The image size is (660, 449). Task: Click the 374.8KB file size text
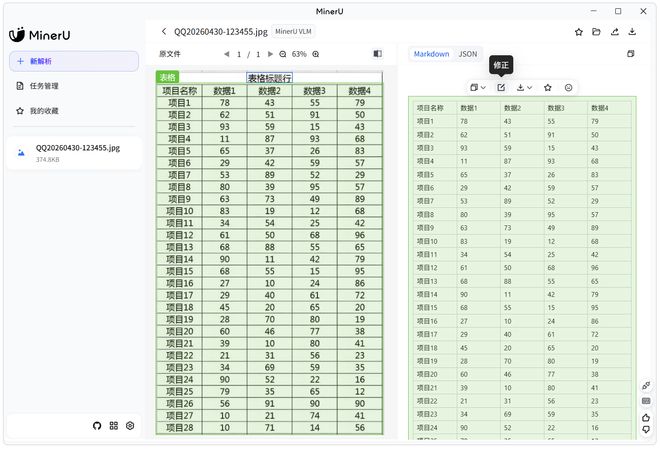pyautogui.click(x=48, y=159)
